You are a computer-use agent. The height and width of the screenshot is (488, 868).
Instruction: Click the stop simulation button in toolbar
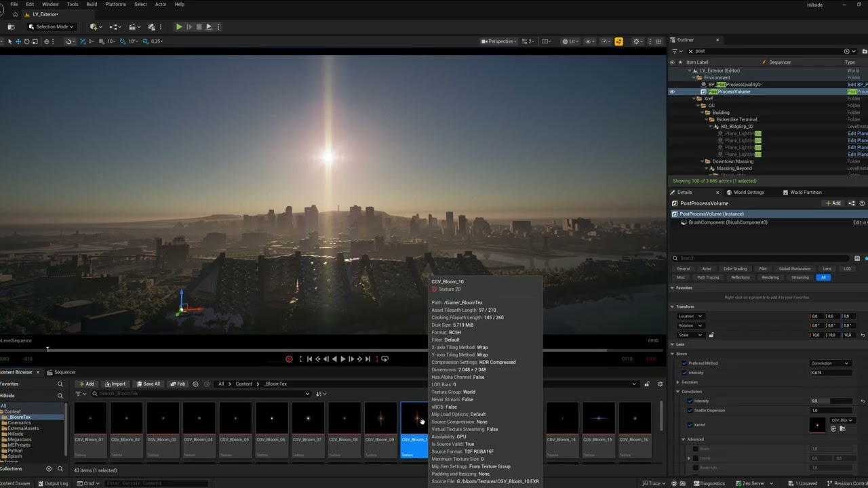[199, 26]
